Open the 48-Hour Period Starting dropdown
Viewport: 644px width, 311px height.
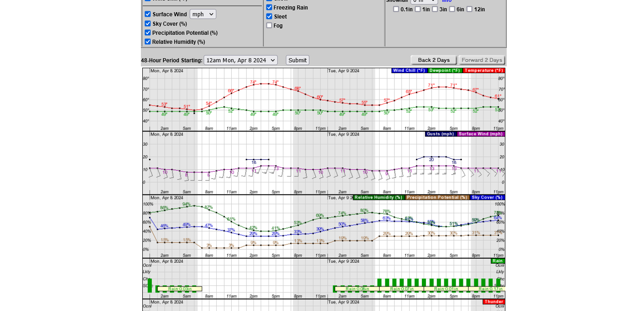[241, 60]
